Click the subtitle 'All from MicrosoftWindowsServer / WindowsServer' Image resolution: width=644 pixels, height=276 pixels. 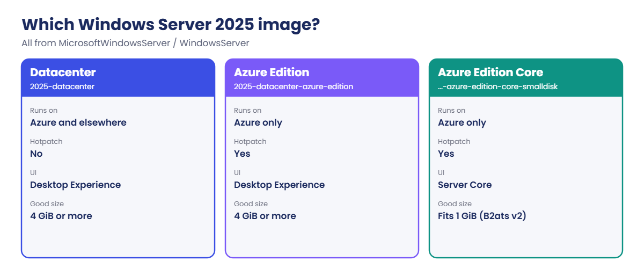135,43
